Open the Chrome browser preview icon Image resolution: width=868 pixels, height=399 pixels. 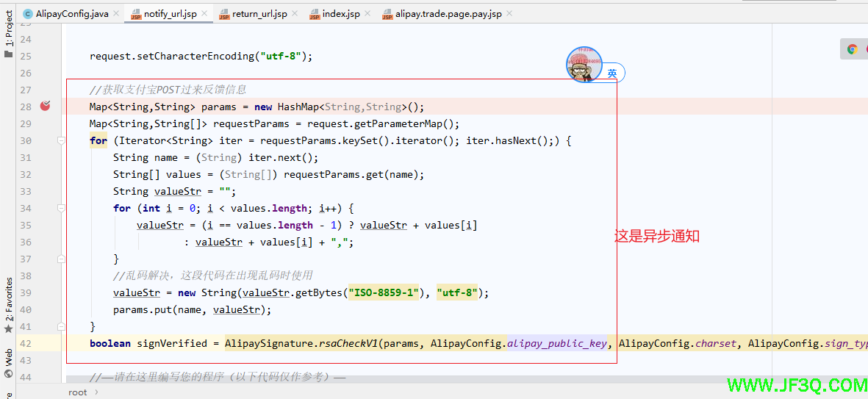[x=853, y=49]
